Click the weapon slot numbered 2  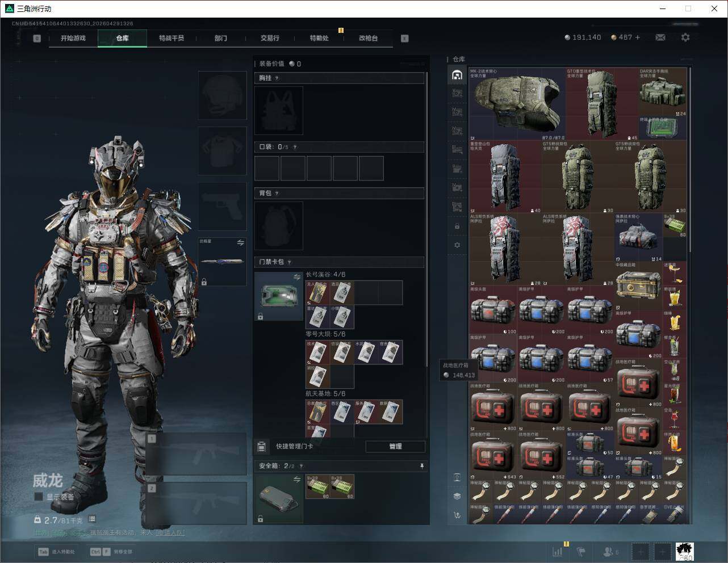196,503
